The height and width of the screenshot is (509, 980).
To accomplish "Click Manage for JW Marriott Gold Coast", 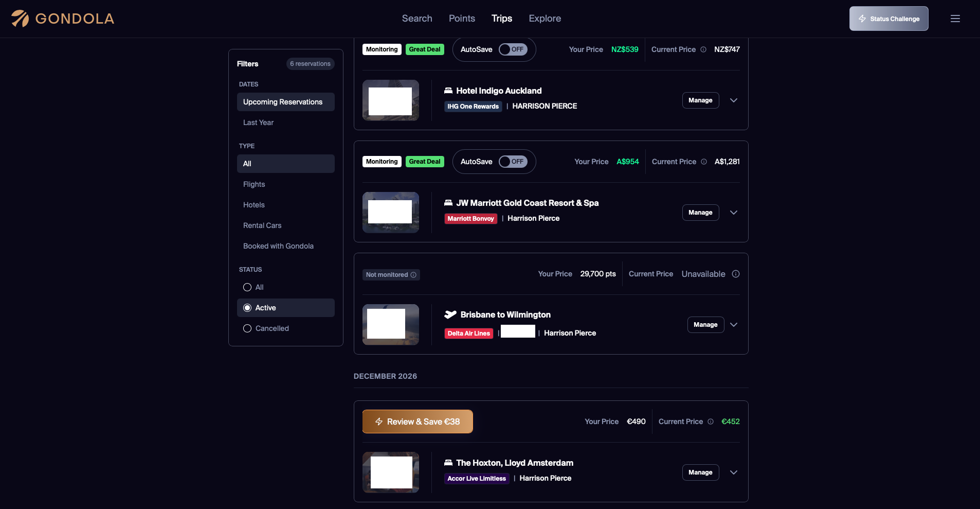I will (x=700, y=213).
